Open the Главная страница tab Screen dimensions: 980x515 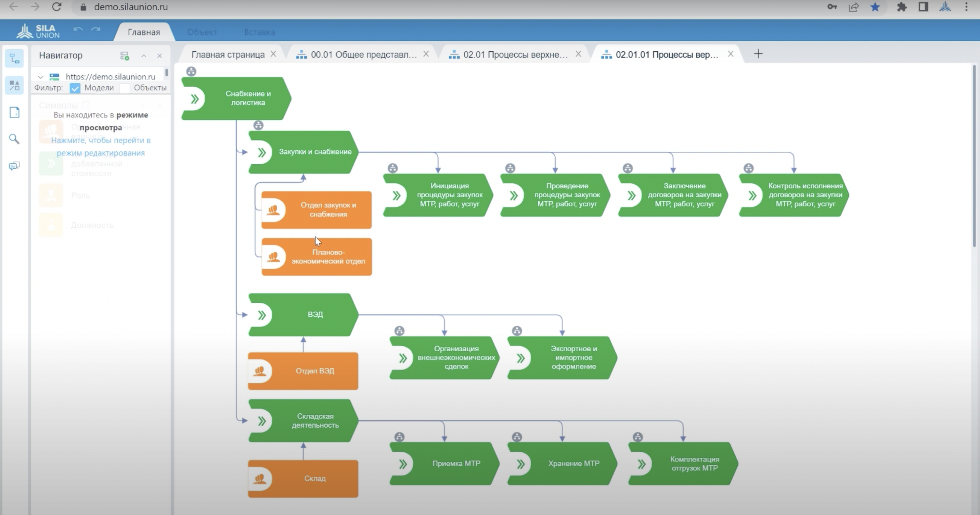pos(228,55)
